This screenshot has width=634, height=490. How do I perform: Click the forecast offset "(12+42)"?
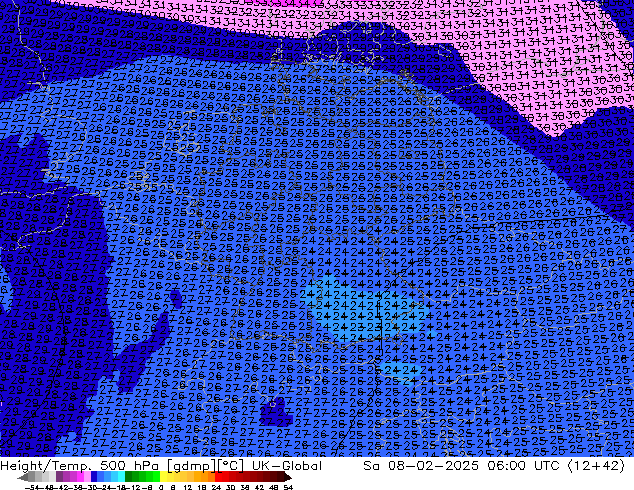point(597,466)
